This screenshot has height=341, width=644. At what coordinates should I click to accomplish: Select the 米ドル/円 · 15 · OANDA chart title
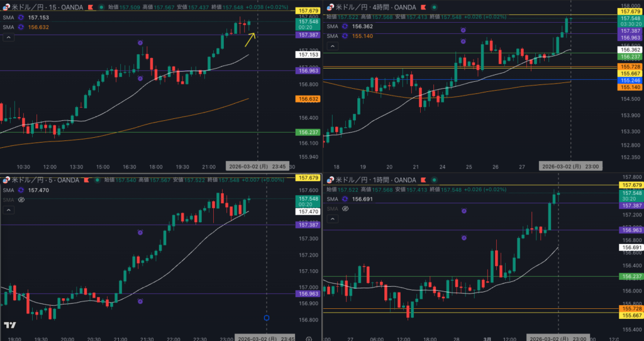pos(45,7)
